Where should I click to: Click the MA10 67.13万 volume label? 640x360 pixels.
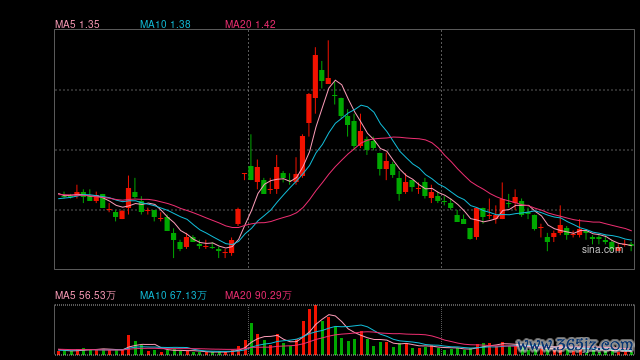pos(173,295)
